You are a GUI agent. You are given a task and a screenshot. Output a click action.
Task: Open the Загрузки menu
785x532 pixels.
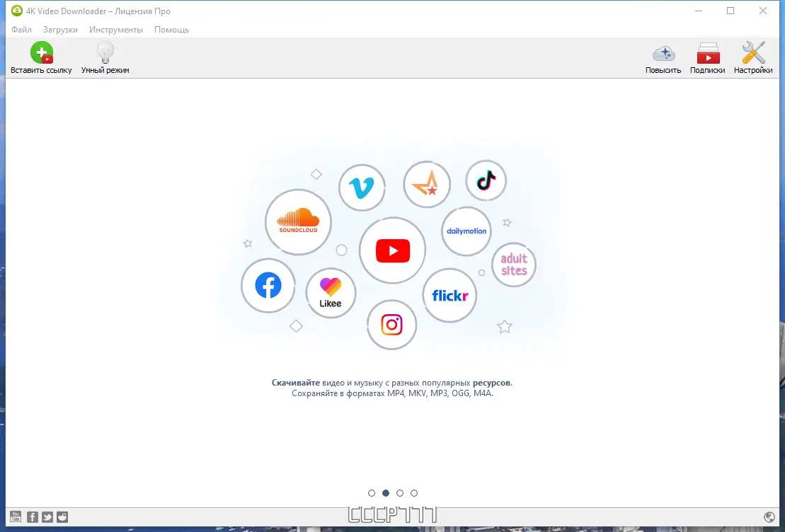60,30
